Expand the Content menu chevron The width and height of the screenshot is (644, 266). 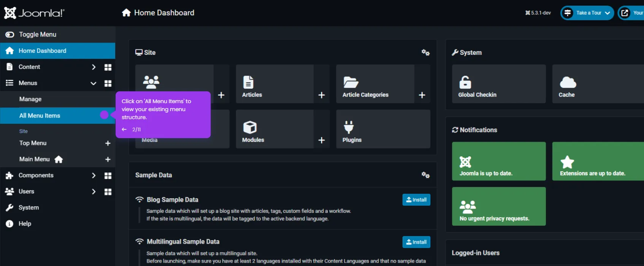coord(94,67)
